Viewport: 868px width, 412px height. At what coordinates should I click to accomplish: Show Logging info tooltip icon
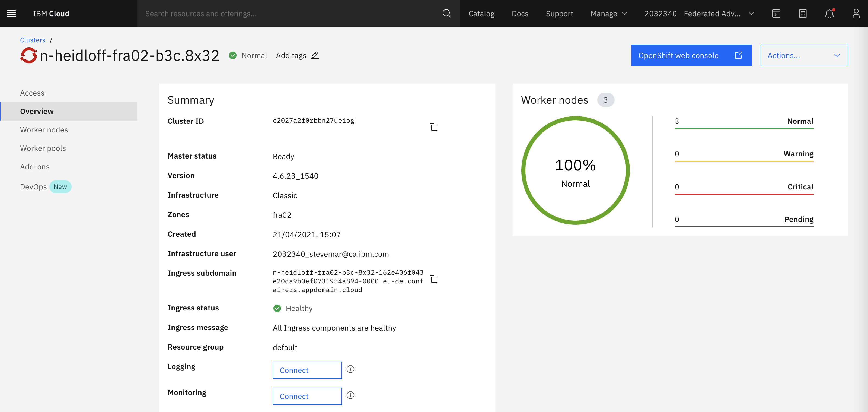click(x=350, y=369)
